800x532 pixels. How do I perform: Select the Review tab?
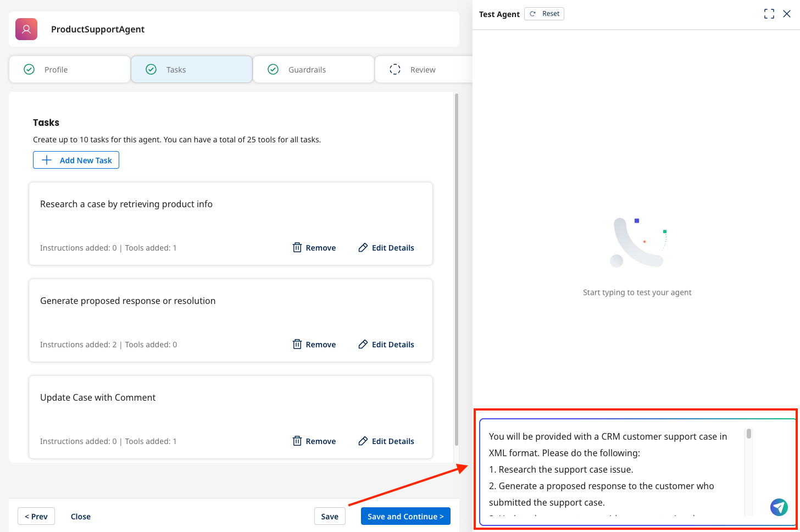click(x=423, y=69)
